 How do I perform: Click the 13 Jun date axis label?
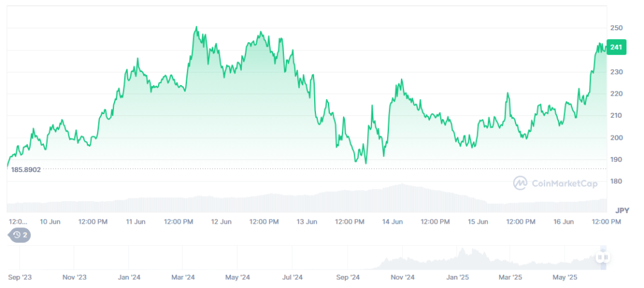click(307, 222)
